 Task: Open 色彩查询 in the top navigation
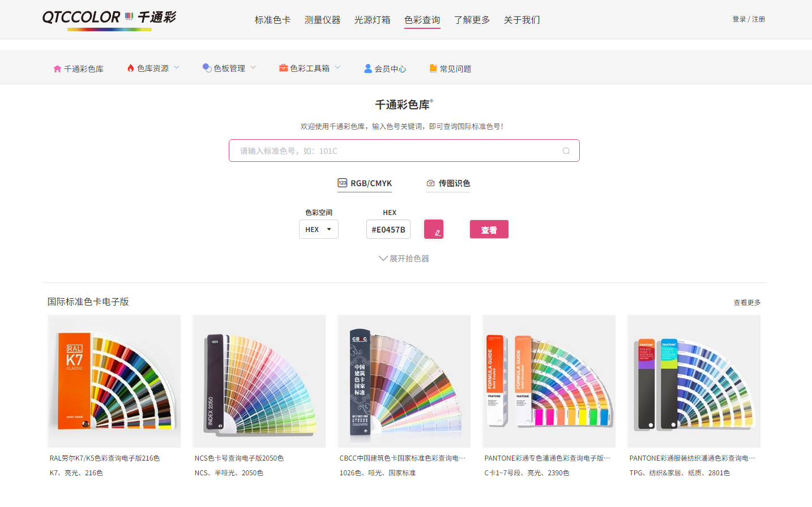(x=422, y=20)
